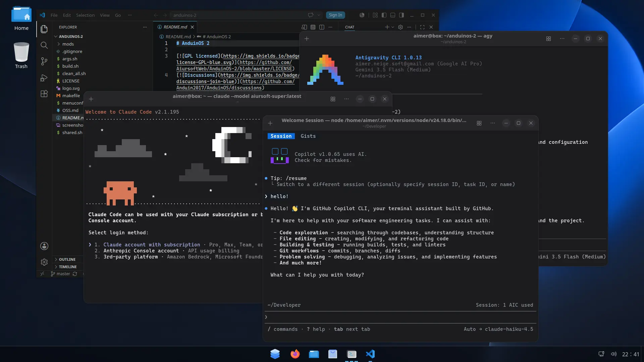Open the View menu in VS Code
644x362 pixels.
tap(105, 15)
